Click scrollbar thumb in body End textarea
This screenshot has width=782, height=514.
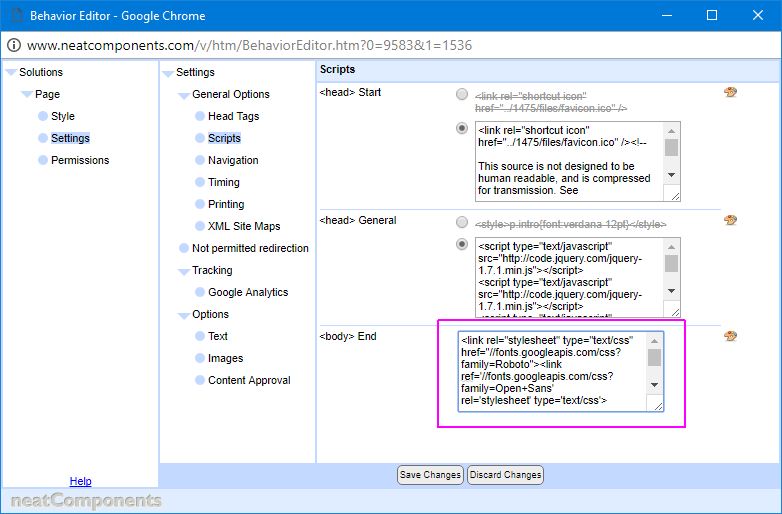pyautogui.click(x=654, y=357)
